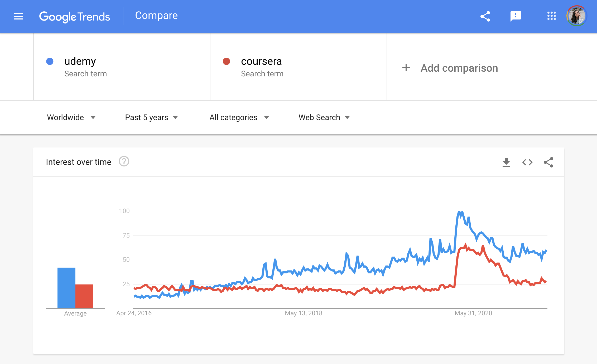Expand the Worldwide region dropdown
597x364 pixels.
coord(71,117)
